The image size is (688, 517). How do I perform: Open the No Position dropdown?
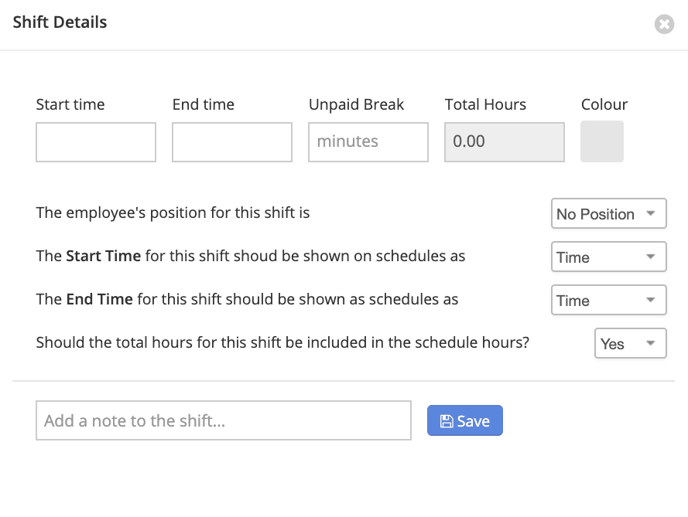(x=609, y=213)
